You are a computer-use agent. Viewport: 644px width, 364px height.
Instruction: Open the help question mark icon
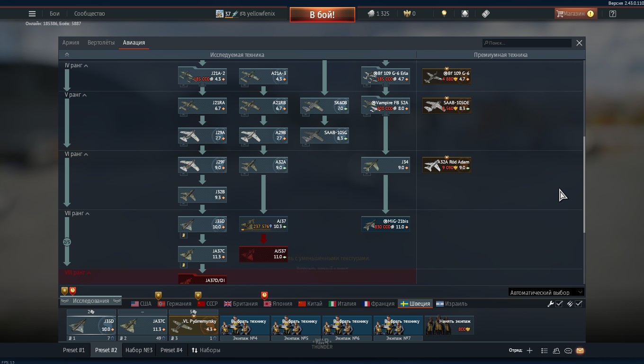point(612,14)
